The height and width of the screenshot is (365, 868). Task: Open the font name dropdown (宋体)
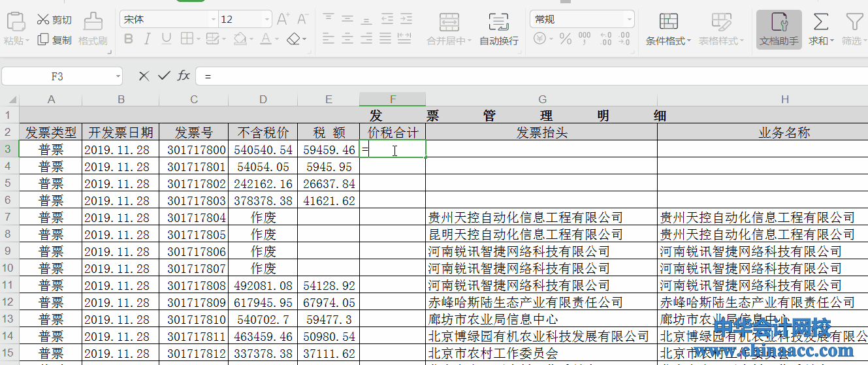tap(213, 20)
